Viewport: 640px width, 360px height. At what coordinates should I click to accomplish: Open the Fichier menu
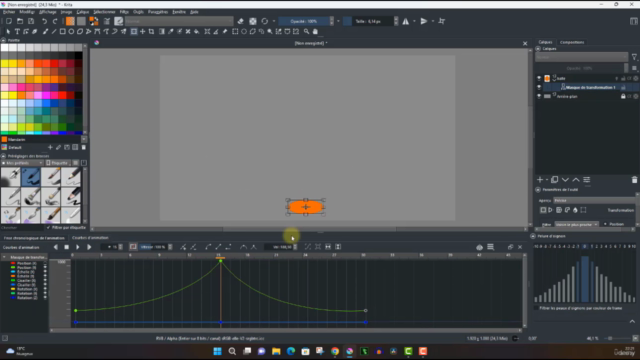tap(9, 12)
